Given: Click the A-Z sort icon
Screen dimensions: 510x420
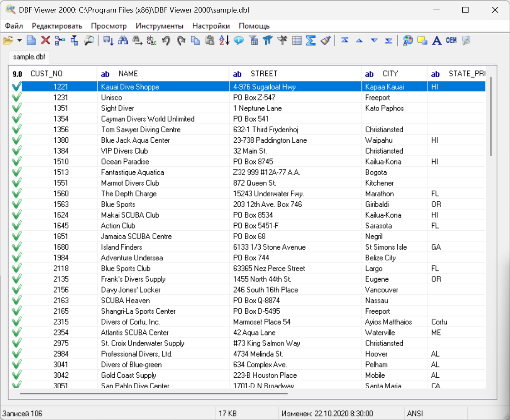Looking at the screenshot, I should [224, 40].
